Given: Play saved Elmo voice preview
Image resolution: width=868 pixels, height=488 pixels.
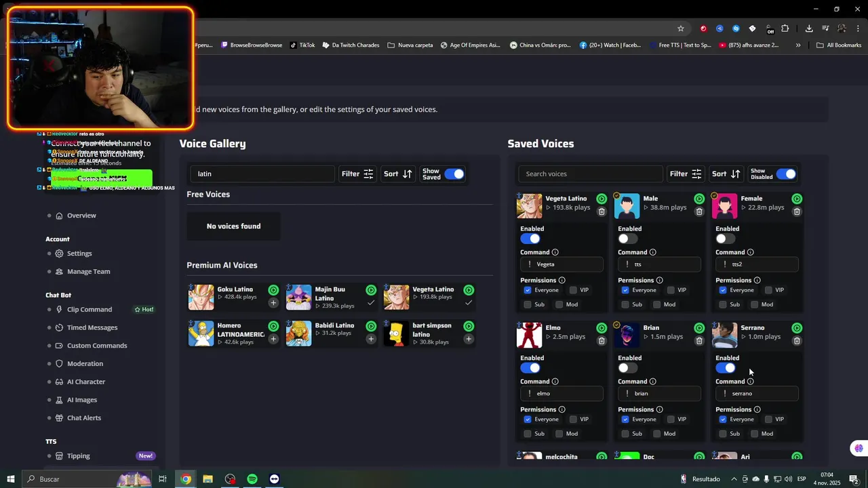Looking at the screenshot, I should click(x=601, y=328).
